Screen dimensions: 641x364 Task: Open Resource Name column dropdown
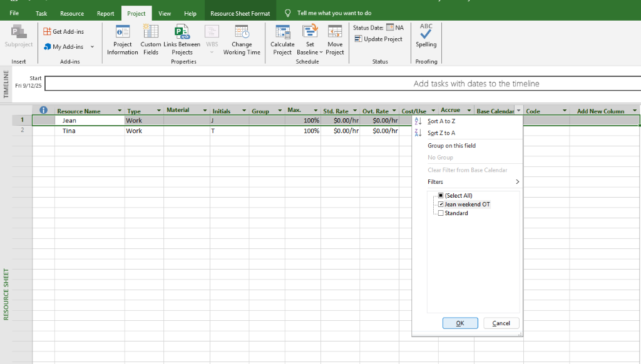pyautogui.click(x=120, y=111)
